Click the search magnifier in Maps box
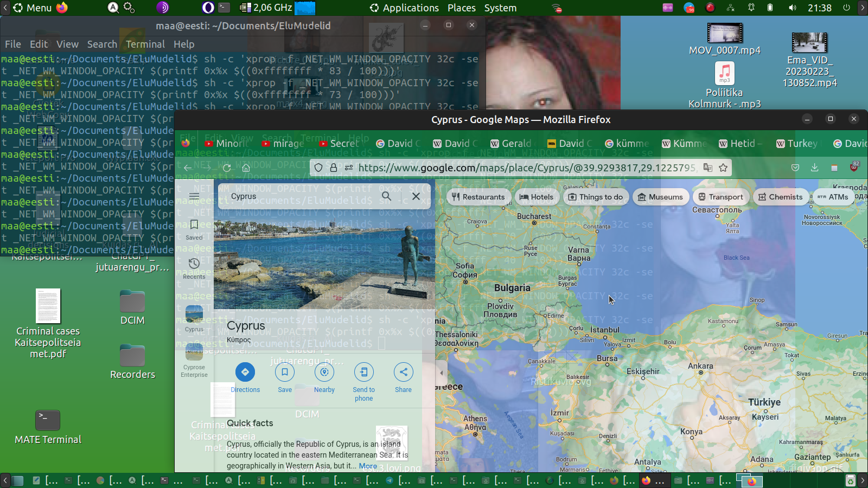 [x=386, y=196]
